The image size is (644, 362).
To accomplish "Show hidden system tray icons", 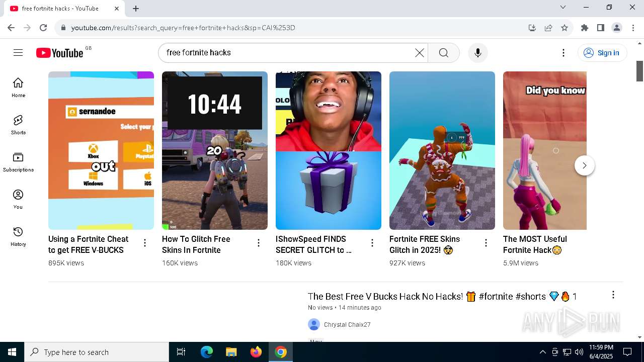I will 542,352.
